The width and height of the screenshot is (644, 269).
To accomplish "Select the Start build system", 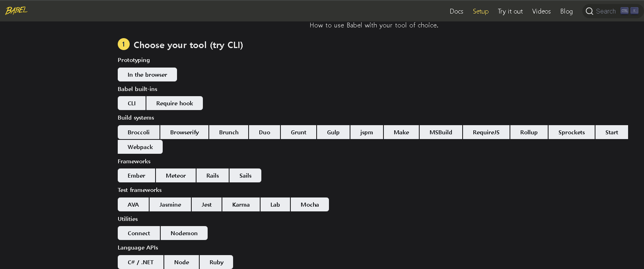I will tap(612, 132).
